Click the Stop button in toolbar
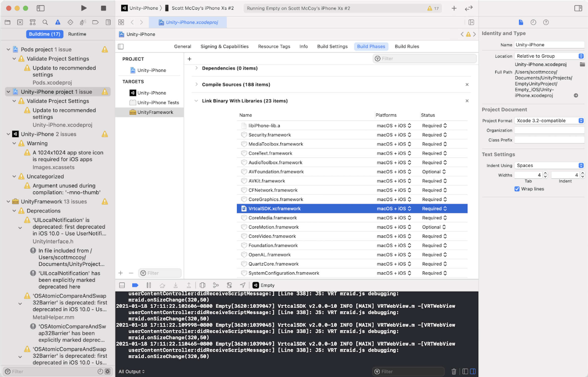The height and width of the screenshot is (377, 588). [x=103, y=8]
